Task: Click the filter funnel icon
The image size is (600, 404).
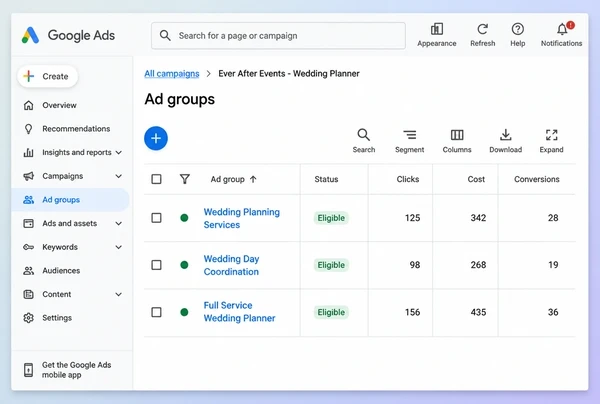Action: (185, 179)
